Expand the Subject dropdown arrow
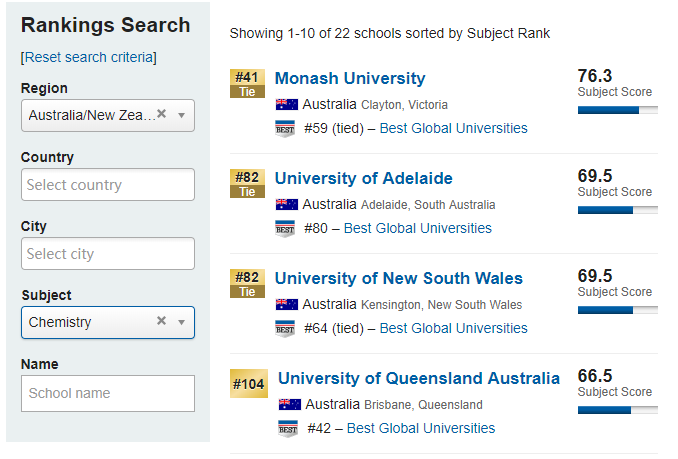Screen dimensions: 678x459 pos(182,322)
